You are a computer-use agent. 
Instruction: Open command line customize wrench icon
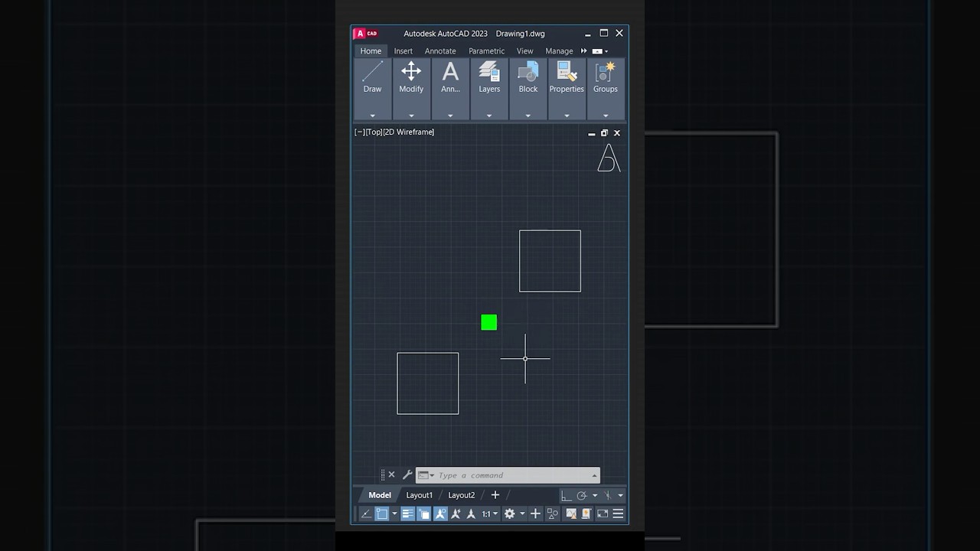tap(407, 474)
